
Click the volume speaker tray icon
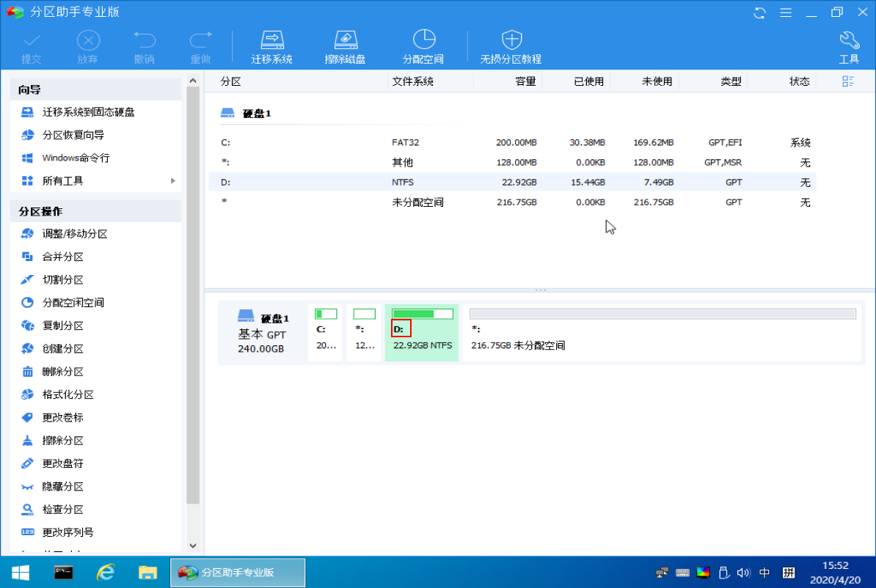click(x=743, y=573)
